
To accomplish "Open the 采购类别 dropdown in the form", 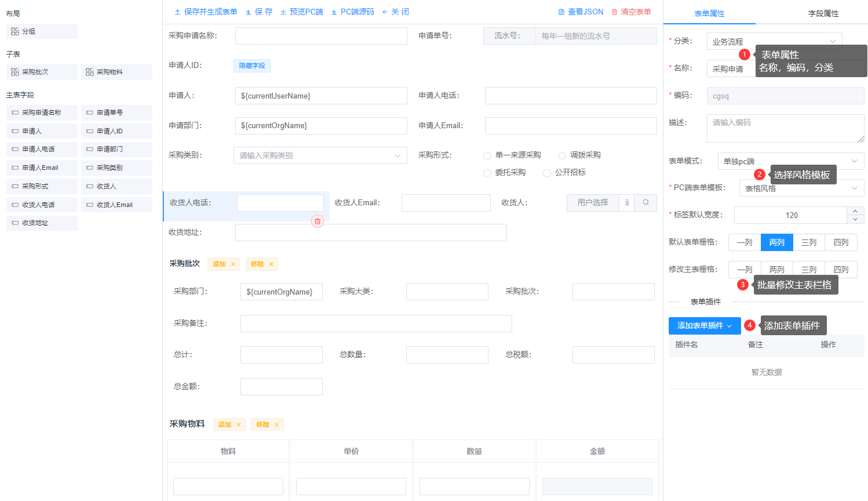I will (320, 155).
